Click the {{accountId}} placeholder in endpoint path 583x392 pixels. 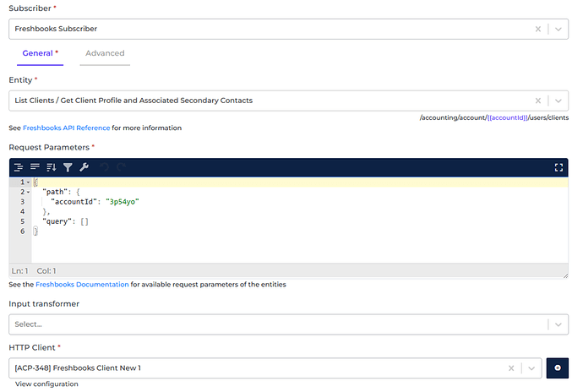pyautogui.click(x=507, y=117)
